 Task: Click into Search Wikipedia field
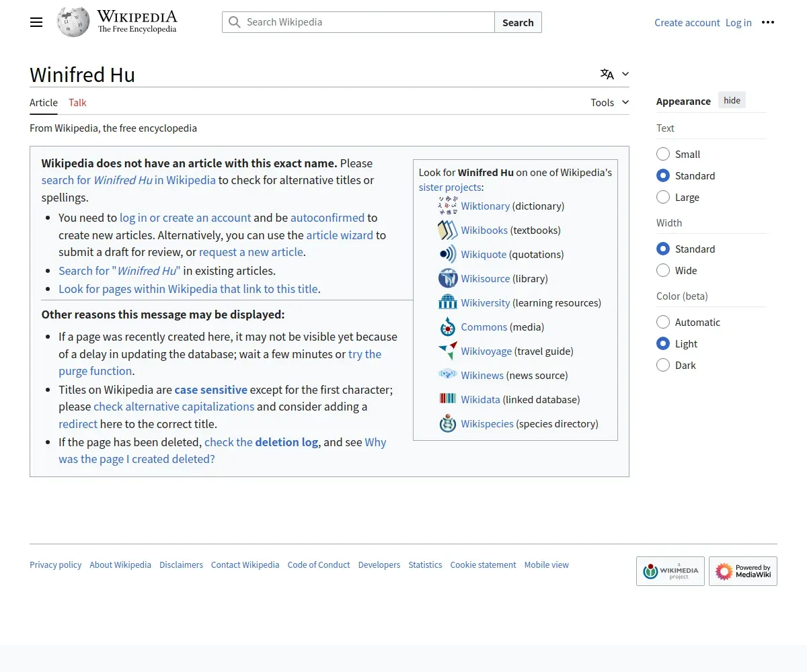tap(358, 22)
